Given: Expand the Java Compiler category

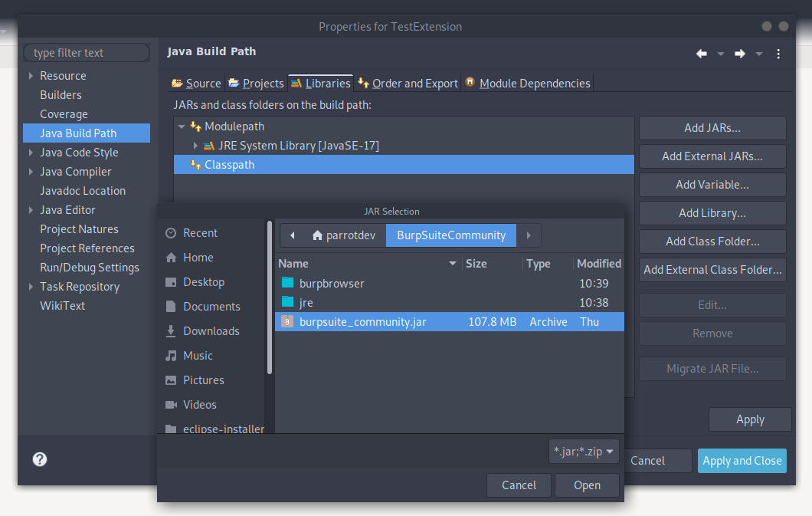Looking at the screenshot, I should coord(31,172).
